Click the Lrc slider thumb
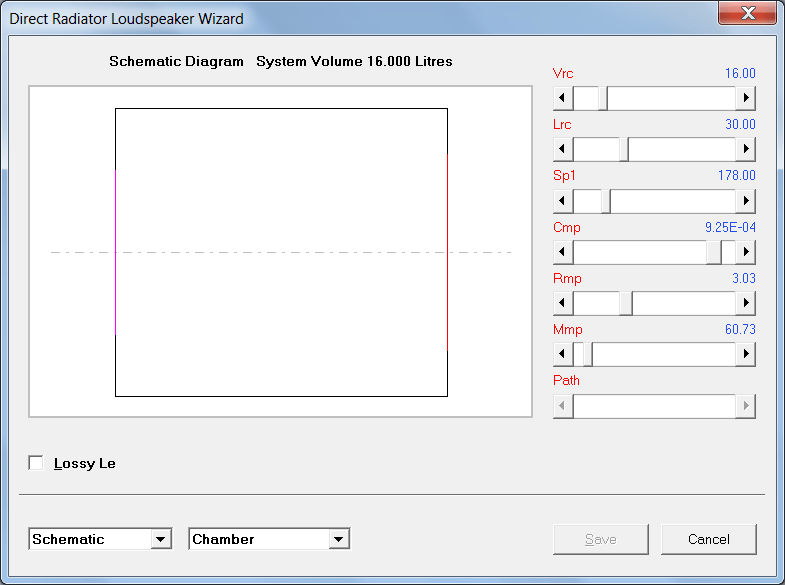Viewport: 785px width, 585px height. click(624, 149)
